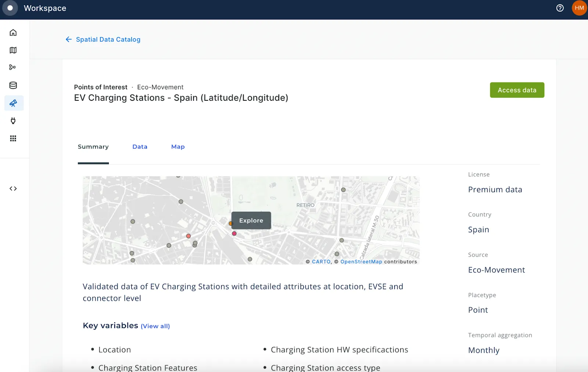Select the Maps icon in sidebar

(x=13, y=50)
